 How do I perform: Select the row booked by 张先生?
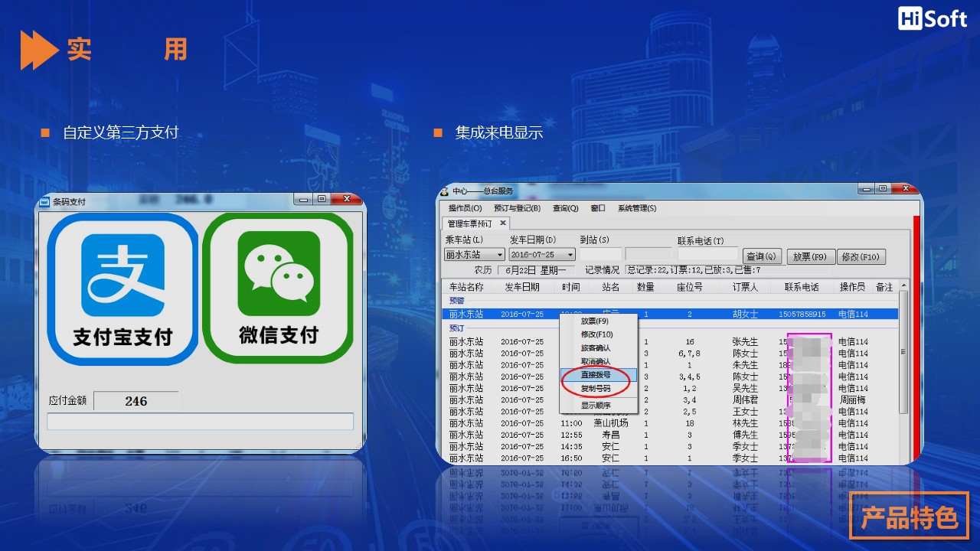pyautogui.click(x=671, y=342)
